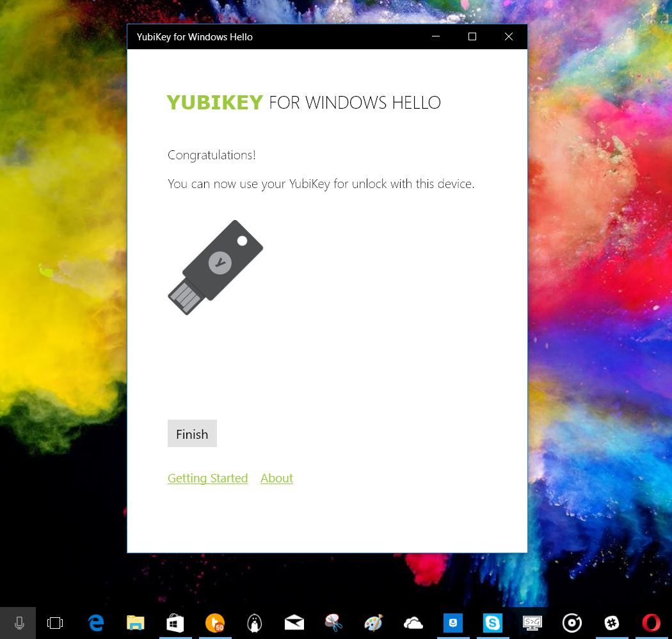Click the Finish button
The width and height of the screenshot is (672, 639).
point(191,434)
